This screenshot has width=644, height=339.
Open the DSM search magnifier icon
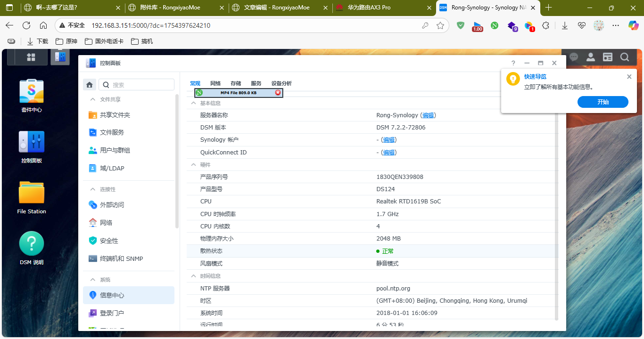pyautogui.click(x=625, y=57)
